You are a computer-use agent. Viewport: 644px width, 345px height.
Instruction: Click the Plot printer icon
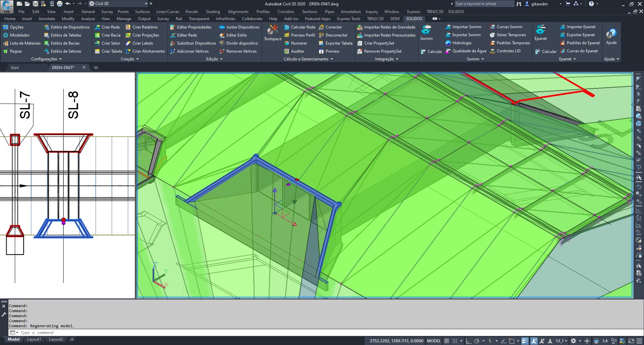59,4
